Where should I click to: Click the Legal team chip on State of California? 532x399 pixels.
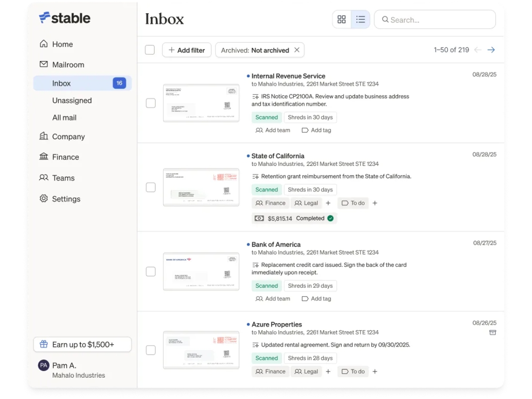306,203
